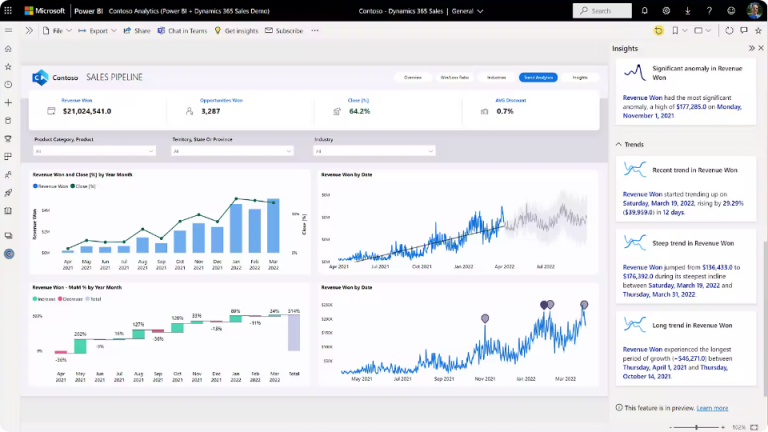Image resolution: width=768 pixels, height=432 pixels.
Task: Open the Home icon in left sidebar
Action: (x=9, y=48)
